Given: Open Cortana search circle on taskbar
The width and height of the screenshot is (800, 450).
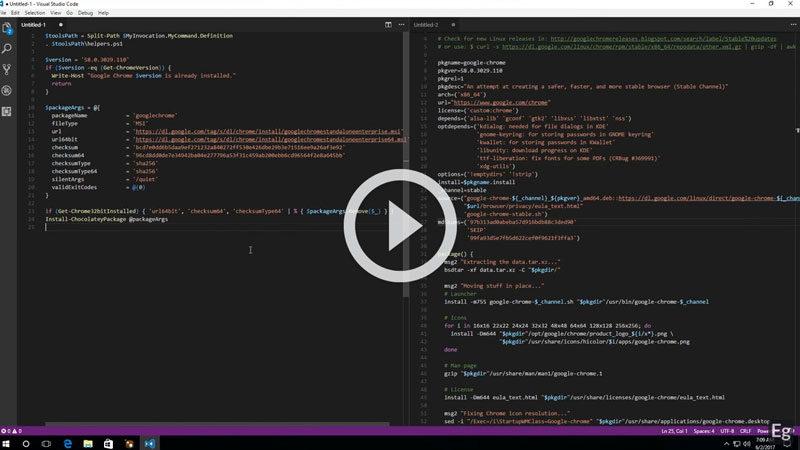Looking at the screenshot, I should point(26,444).
